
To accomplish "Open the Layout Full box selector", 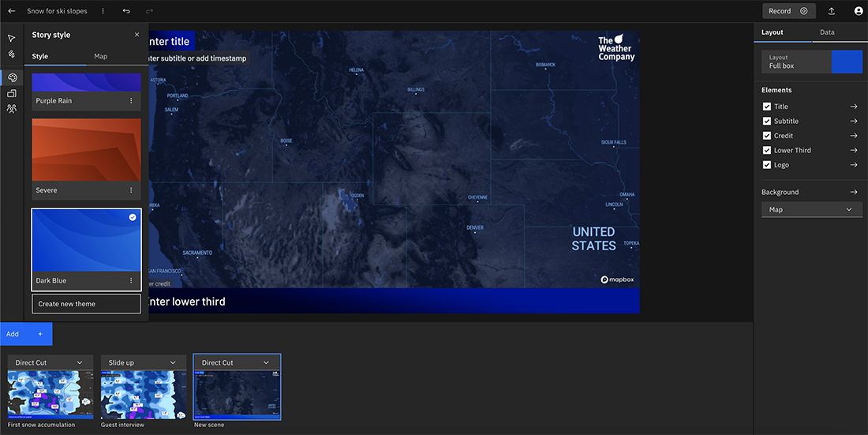I will click(812, 62).
